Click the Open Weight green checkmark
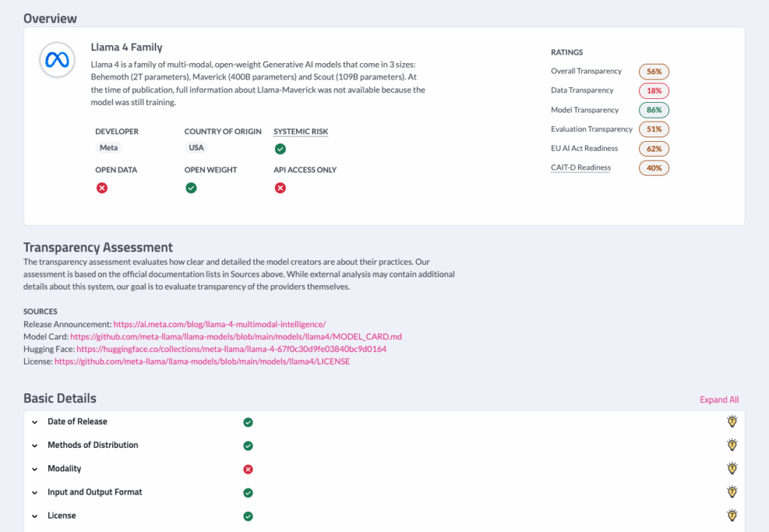The height and width of the screenshot is (532, 769). point(191,188)
